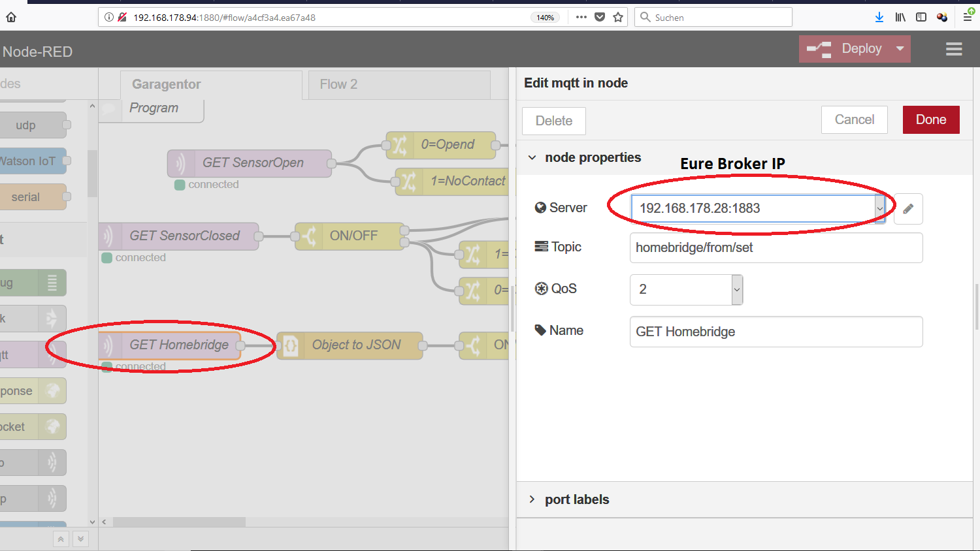The width and height of the screenshot is (980, 551).
Task: Open the page actions three-dot menu
Action: 581,18
